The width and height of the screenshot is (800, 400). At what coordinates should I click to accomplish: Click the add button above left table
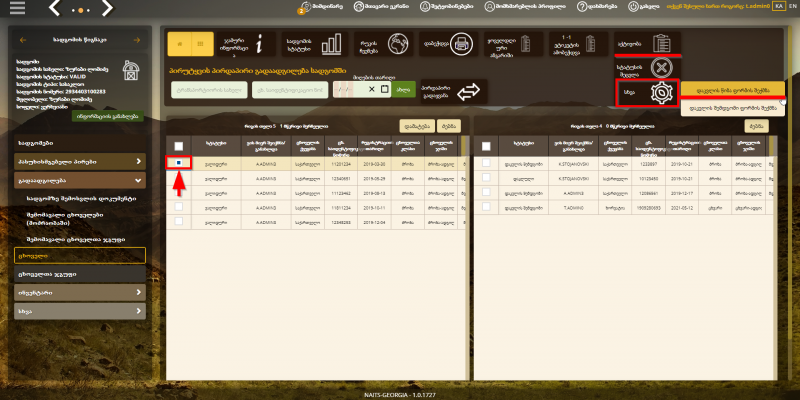click(x=417, y=126)
